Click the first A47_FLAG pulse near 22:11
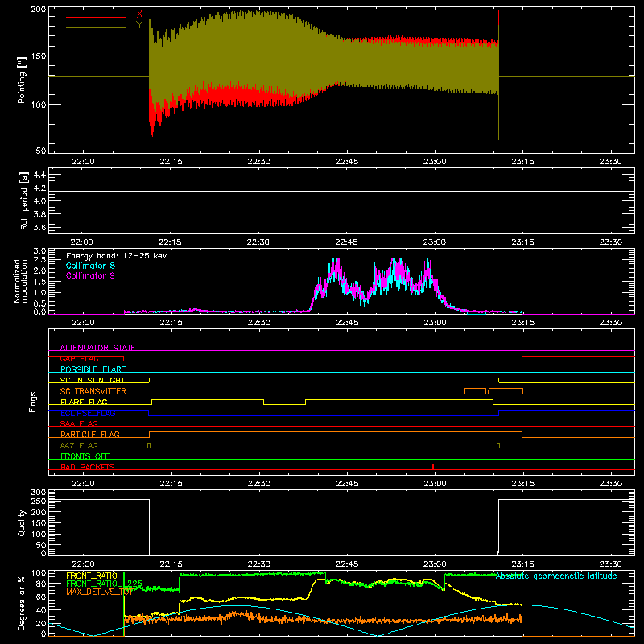 click(x=149, y=445)
